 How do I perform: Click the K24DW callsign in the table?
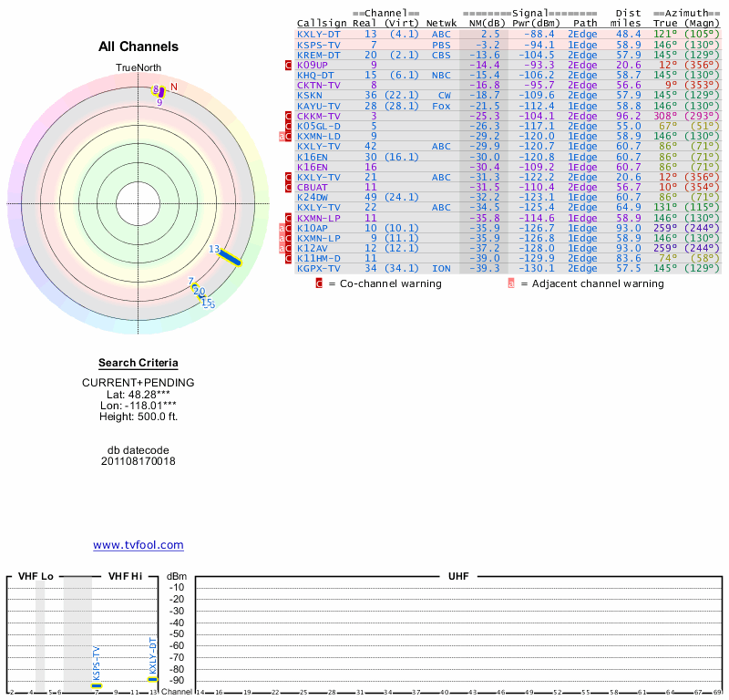click(313, 197)
